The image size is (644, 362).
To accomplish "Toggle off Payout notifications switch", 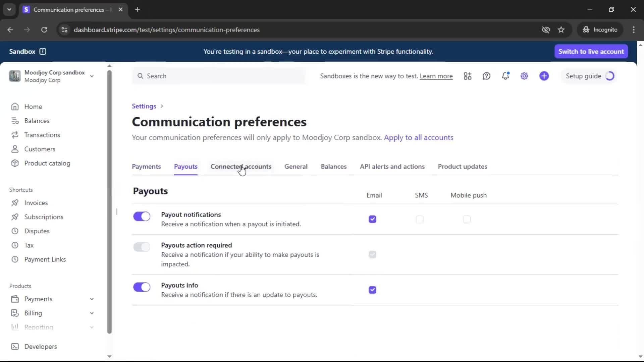I will point(142,217).
